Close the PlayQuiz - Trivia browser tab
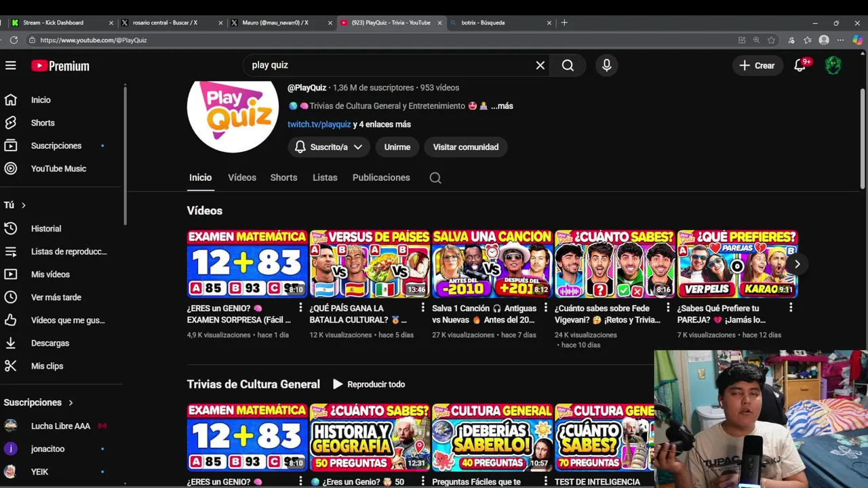 point(439,22)
